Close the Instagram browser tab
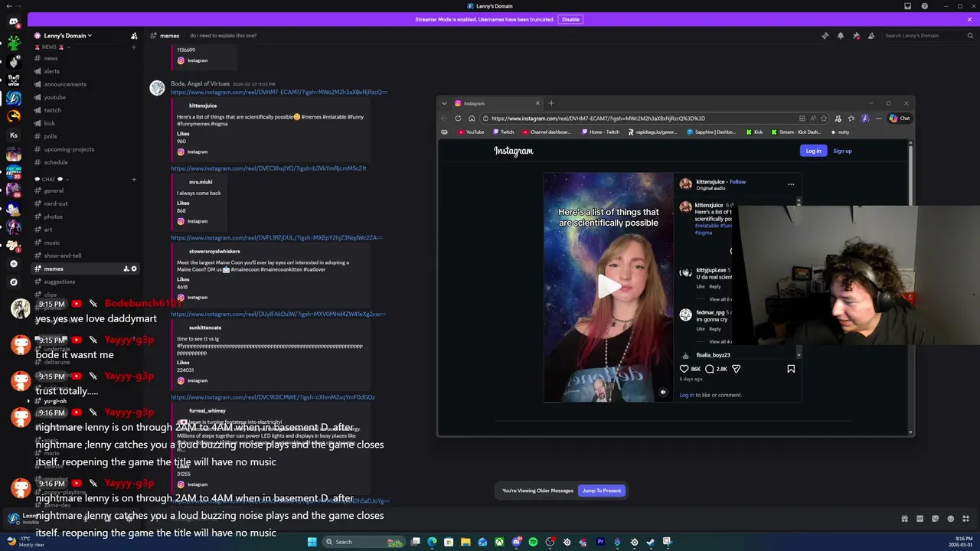The height and width of the screenshot is (551, 980). [x=537, y=103]
